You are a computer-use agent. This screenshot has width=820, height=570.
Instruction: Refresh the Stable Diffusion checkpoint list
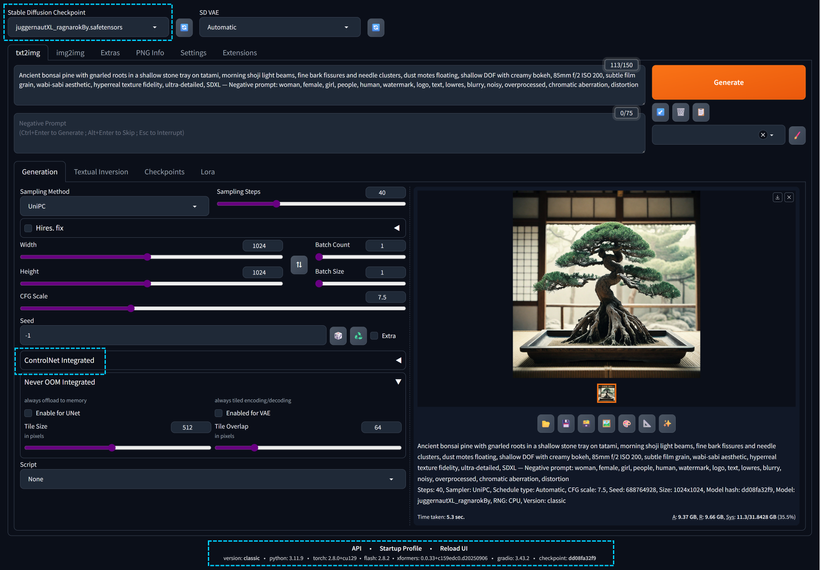click(x=184, y=28)
